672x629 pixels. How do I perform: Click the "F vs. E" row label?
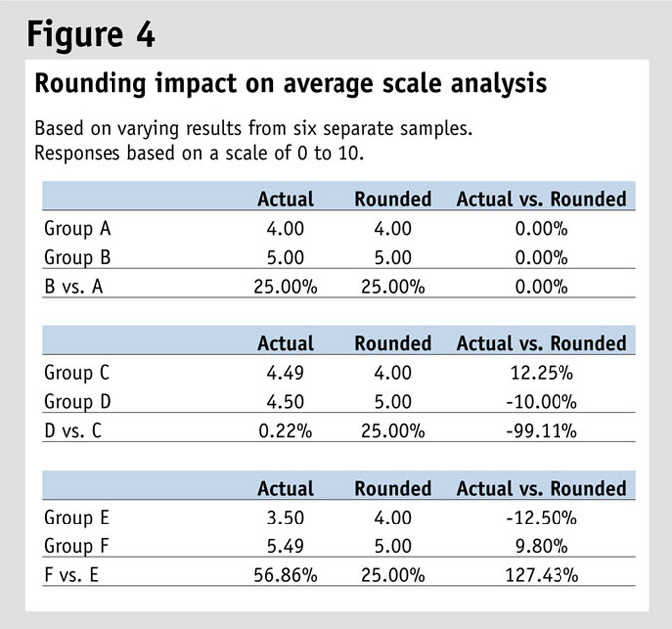point(72,575)
